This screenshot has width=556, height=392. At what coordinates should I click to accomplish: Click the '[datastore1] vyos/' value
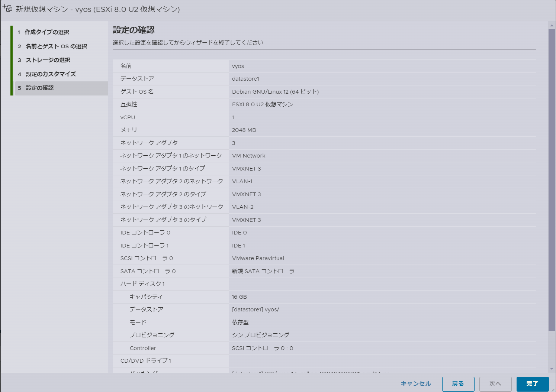pos(255,310)
